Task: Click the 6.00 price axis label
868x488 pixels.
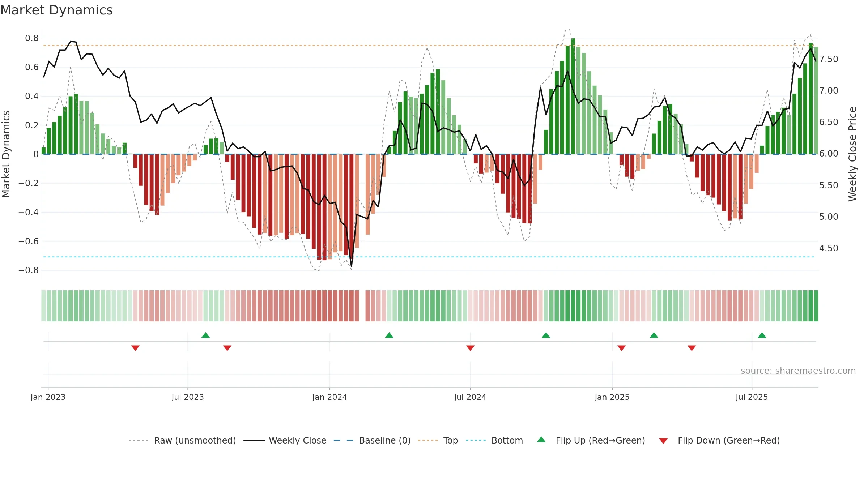Action: tap(829, 154)
